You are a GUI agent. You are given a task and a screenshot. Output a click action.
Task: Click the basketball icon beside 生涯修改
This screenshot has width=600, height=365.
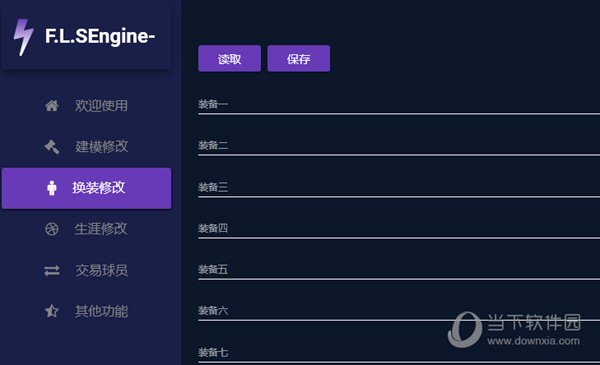click(52, 229)
